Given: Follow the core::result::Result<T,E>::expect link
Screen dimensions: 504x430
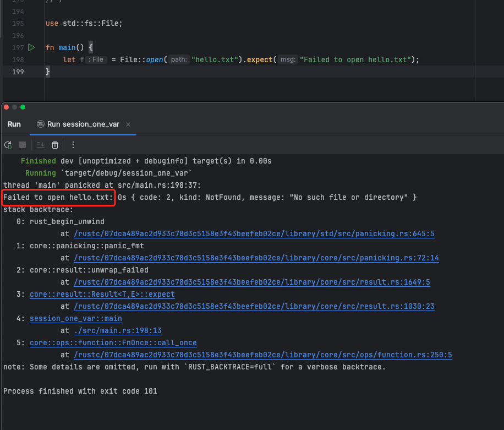Looking at the screenshot, I should 102,294.
